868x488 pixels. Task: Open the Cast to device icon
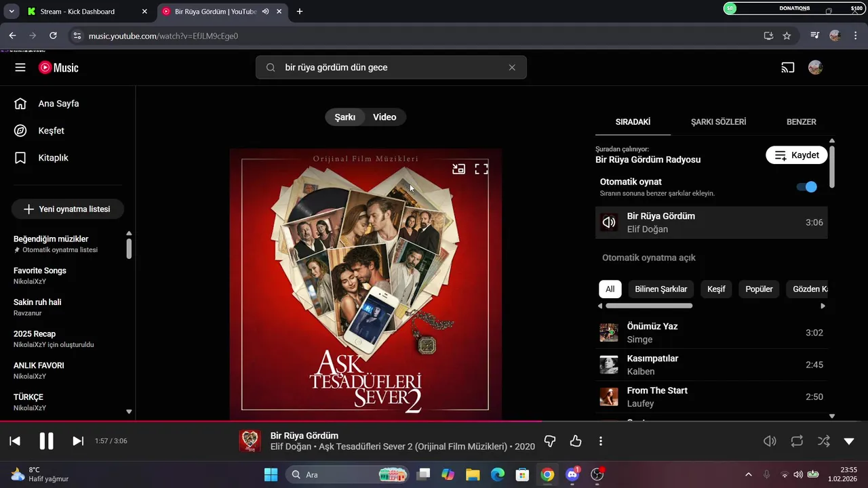[x=787, y=68]
